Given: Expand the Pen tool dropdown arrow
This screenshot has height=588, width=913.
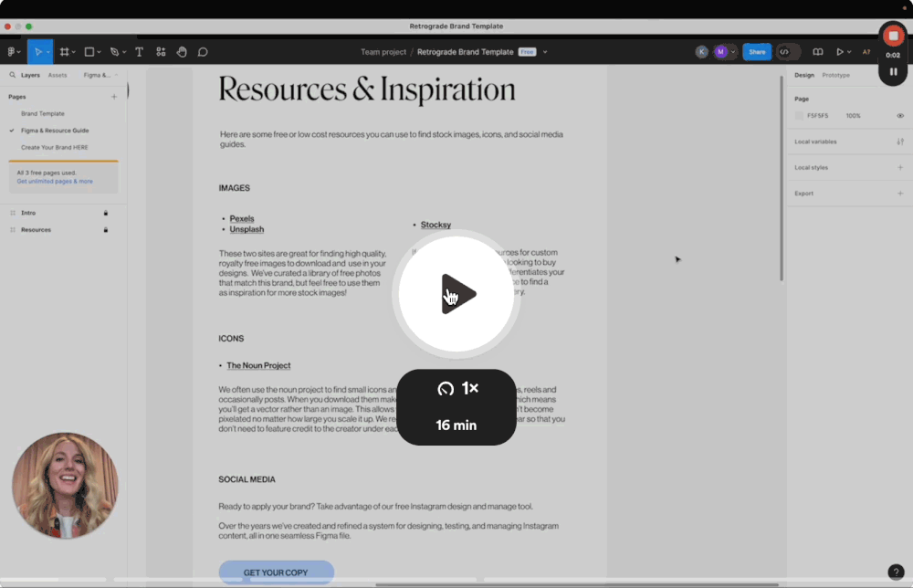Looking at the screenshot, I should pos(124,52).
